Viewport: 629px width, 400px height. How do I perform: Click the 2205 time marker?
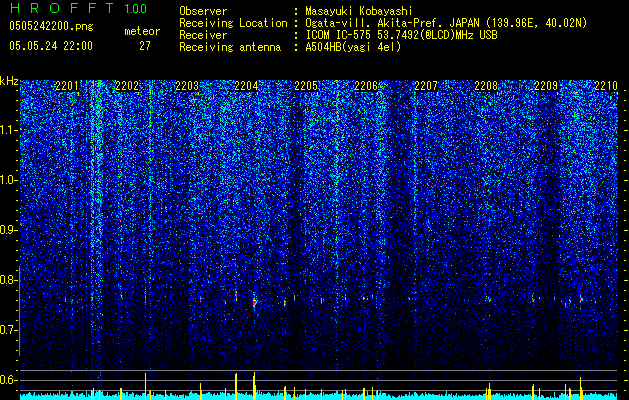click(306, 85)
